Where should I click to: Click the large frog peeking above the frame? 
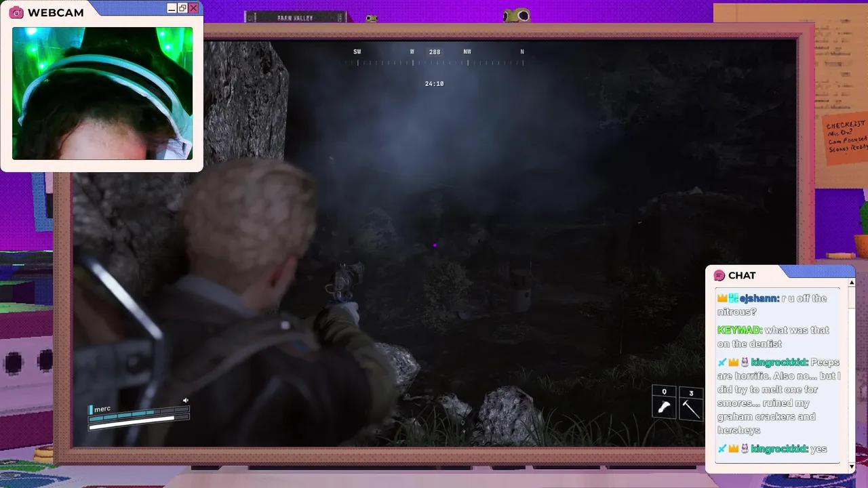517,15
